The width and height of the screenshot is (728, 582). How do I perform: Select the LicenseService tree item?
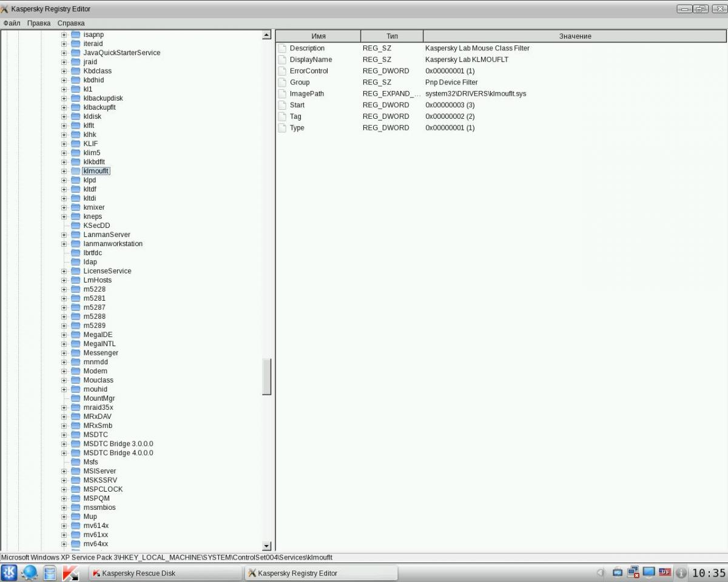pos(107,271)
